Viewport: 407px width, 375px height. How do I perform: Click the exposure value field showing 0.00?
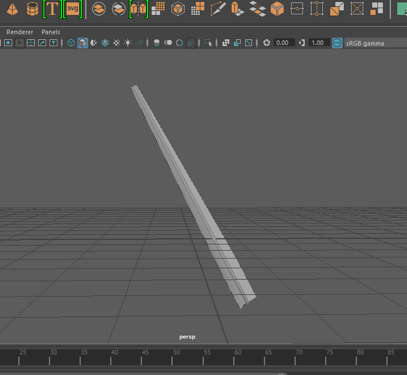[284, 43]
